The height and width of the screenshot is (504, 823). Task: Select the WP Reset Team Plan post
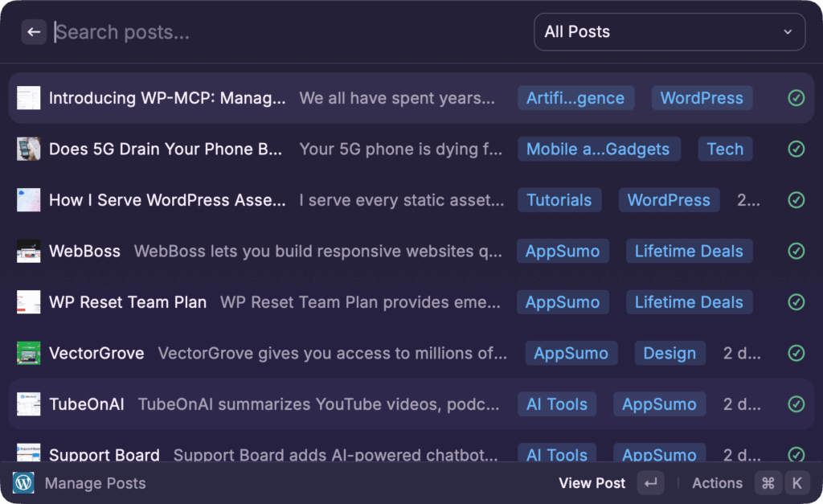click(x=128, y=302)
